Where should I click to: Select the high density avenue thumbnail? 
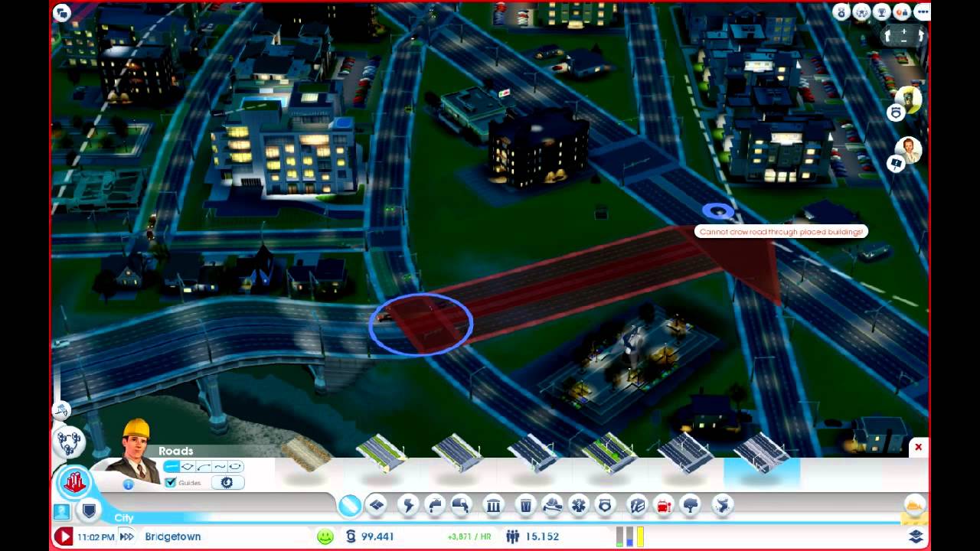(685, 452)
